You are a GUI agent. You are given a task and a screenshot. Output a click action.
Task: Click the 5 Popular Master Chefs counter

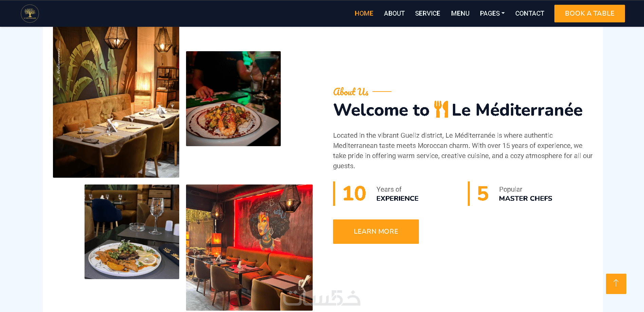coord(510,194)
